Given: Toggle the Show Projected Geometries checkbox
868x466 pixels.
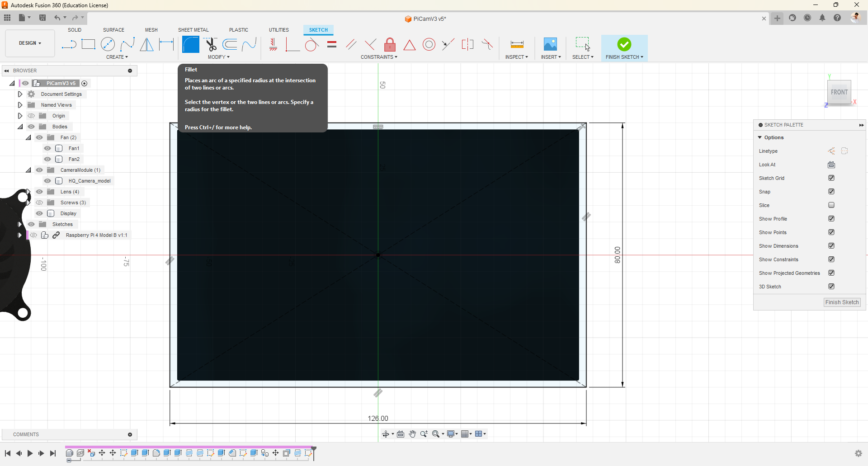Looking at the screenshot, I should pos(831,273).
